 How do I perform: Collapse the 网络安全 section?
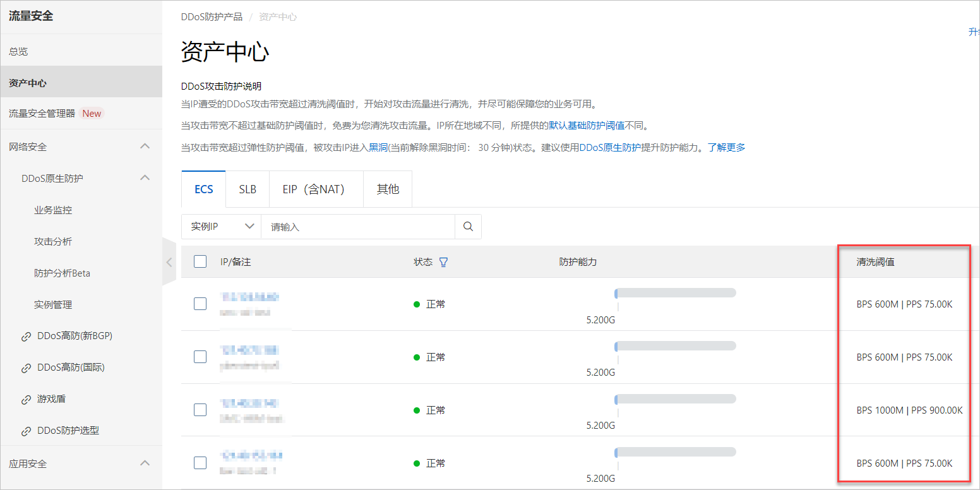145,146
